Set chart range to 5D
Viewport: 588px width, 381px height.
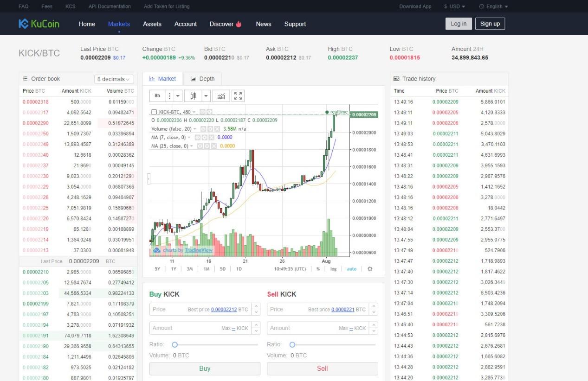click(x=223, y=269)
